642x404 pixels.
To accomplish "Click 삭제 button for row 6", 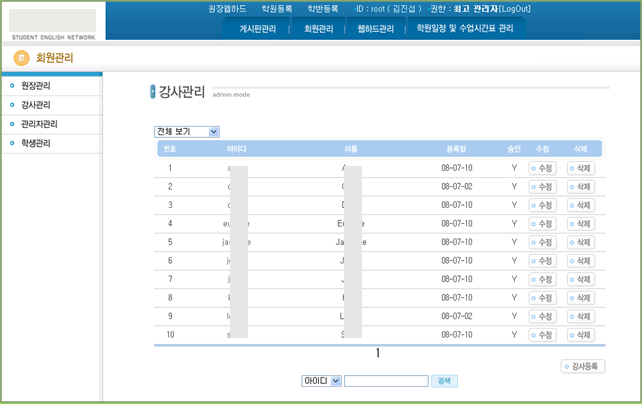I will coord(581,261).
